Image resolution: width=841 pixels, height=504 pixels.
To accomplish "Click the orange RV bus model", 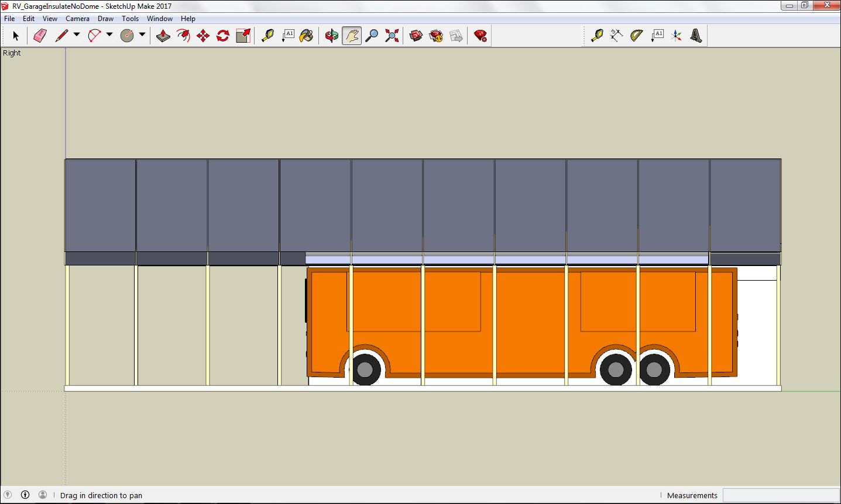I will 521,322.
